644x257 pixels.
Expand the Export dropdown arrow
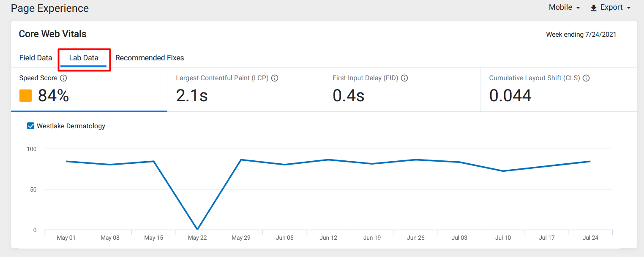tap(629, 8)
